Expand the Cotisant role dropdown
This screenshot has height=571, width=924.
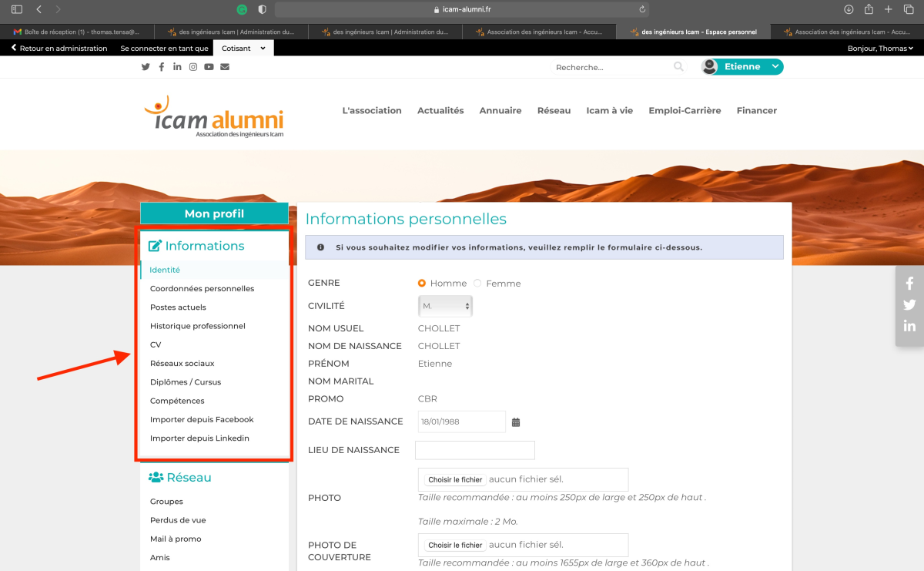coord(243,48)
